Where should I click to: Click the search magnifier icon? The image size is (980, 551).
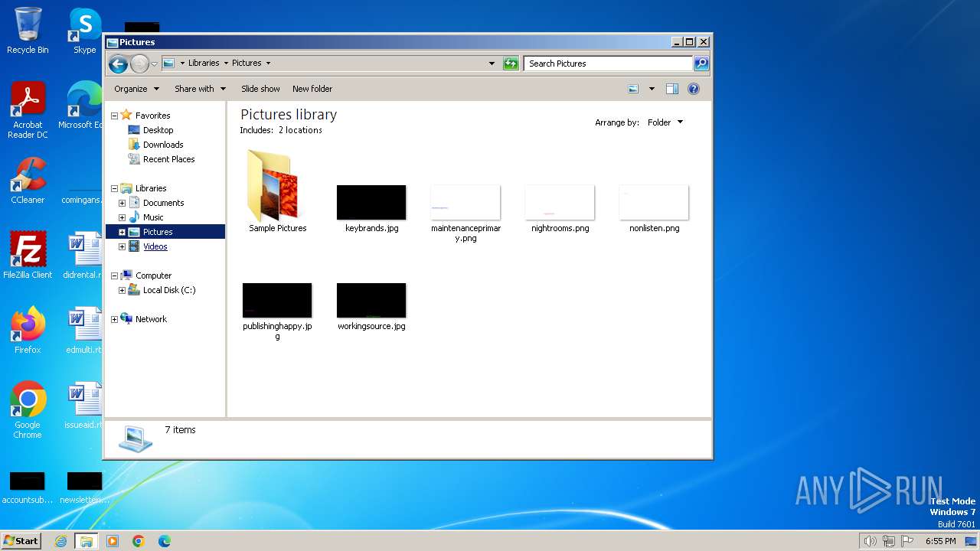coord(701,64)
